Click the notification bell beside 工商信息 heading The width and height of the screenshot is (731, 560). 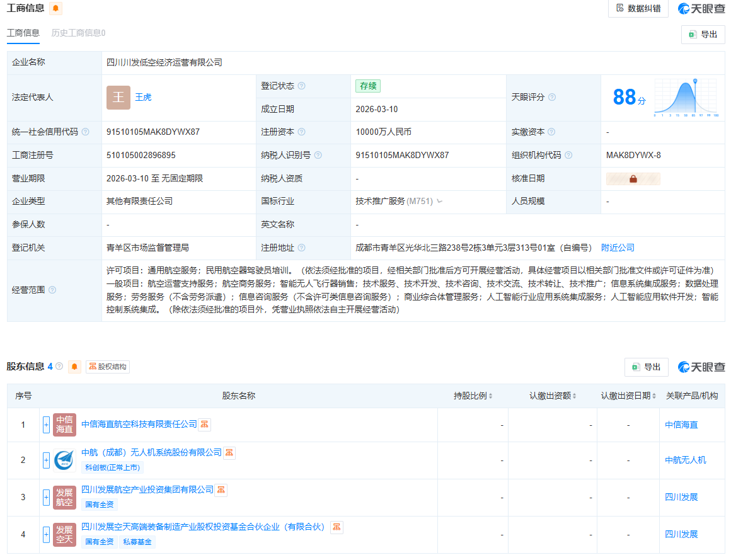click(55, 8)
